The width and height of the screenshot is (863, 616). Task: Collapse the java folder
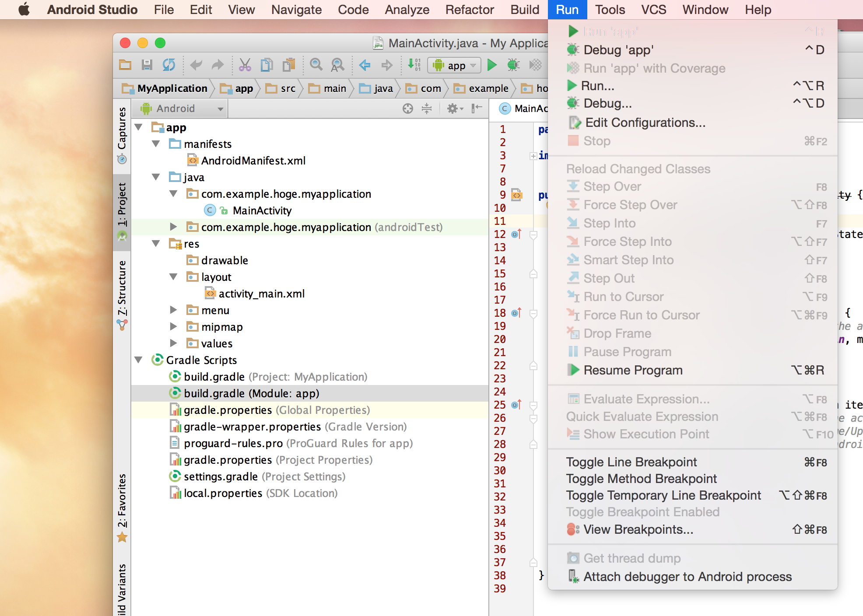[156, 177]
